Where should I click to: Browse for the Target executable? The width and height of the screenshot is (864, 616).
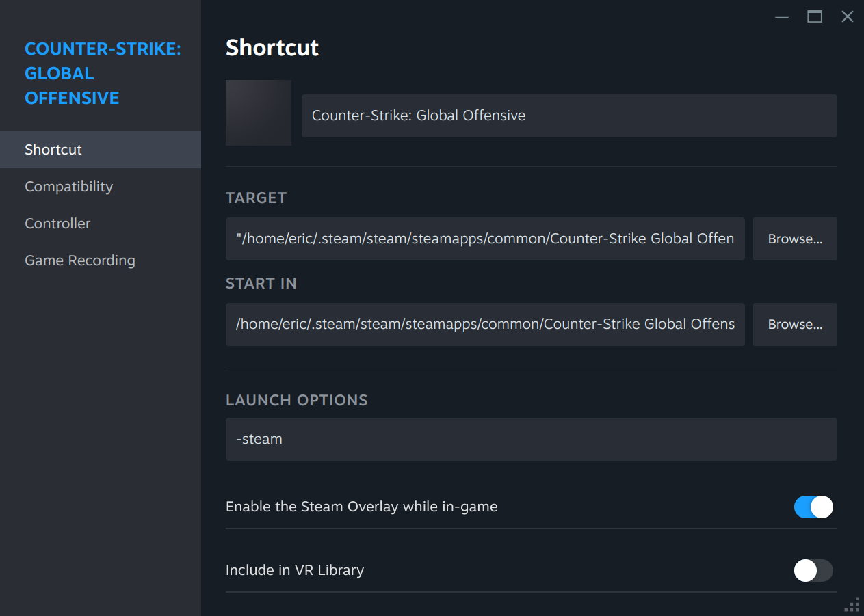coord(795,239)
